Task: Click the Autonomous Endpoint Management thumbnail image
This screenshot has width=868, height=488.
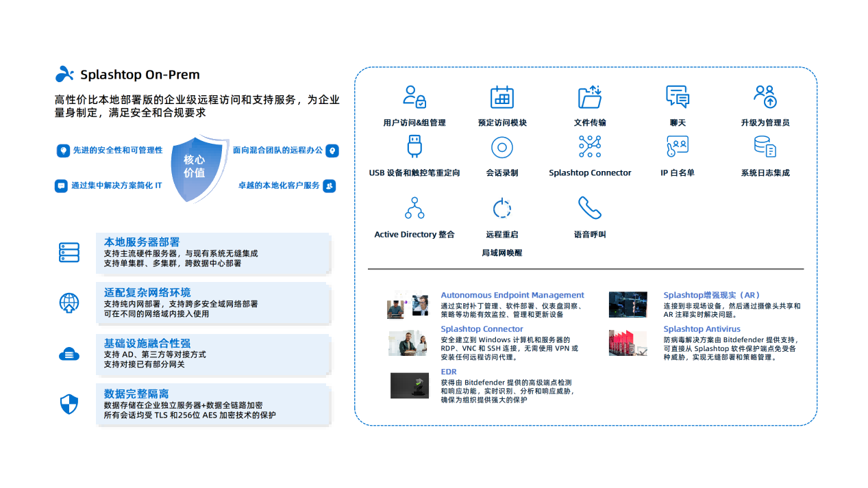Action: click(408, 305)
